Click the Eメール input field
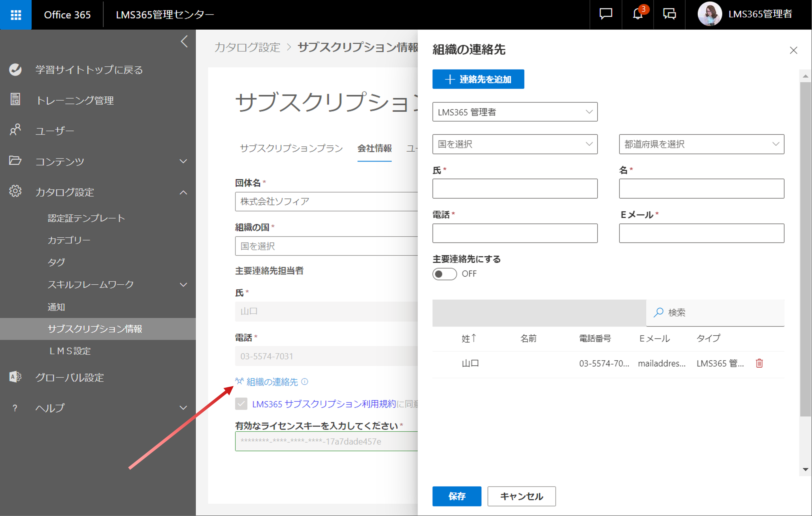This screenshot has width=812, height=516. click(701, 233)
